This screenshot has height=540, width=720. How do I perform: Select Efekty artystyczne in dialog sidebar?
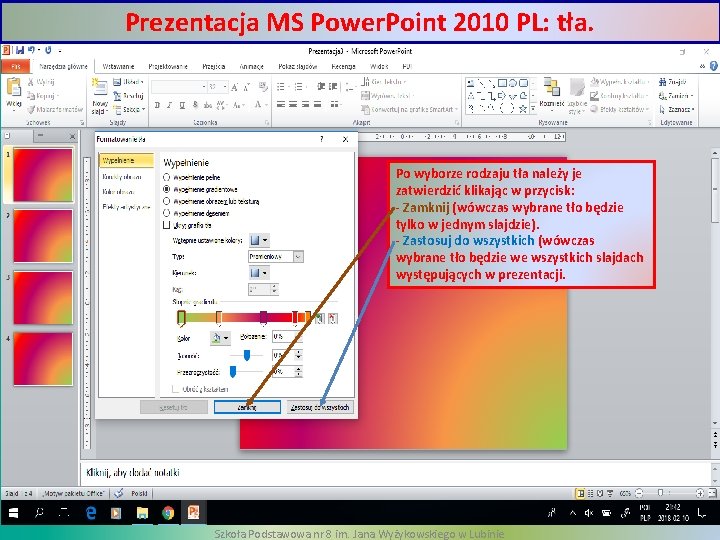pyautogui.click(x=126, y=207)
